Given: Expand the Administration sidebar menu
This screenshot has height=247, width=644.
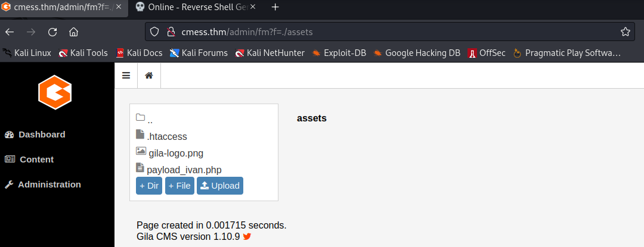Looking at the screenshot, I should pos(43,185).
